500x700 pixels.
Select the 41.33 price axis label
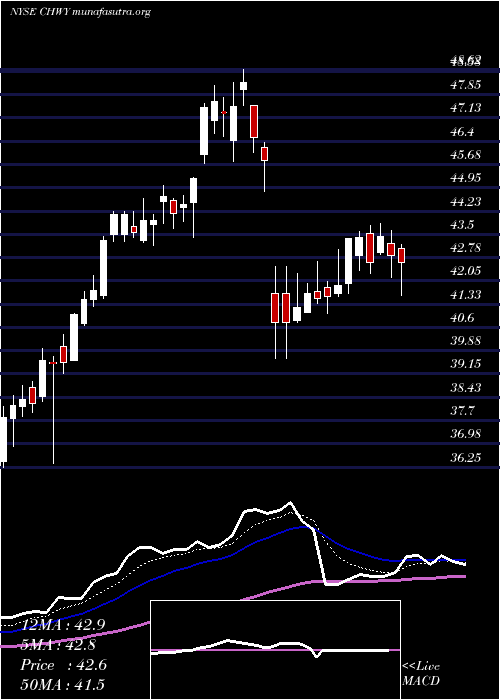pos(466,295)
